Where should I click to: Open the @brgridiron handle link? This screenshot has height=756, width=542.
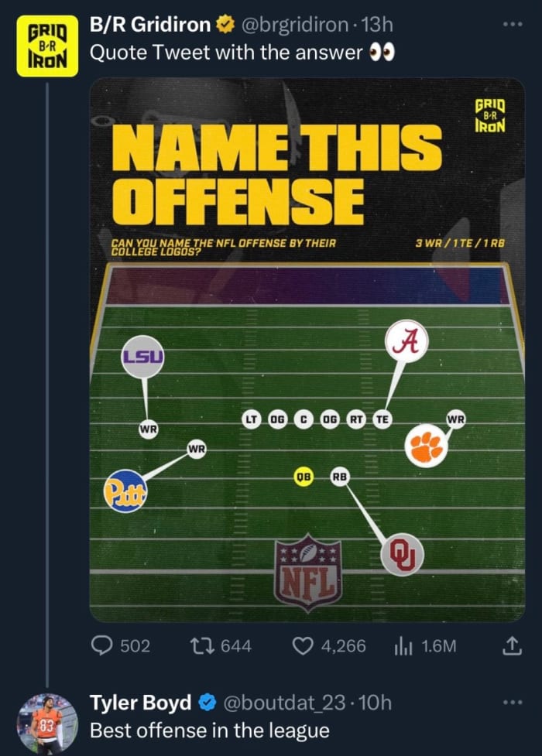[295, 26]
